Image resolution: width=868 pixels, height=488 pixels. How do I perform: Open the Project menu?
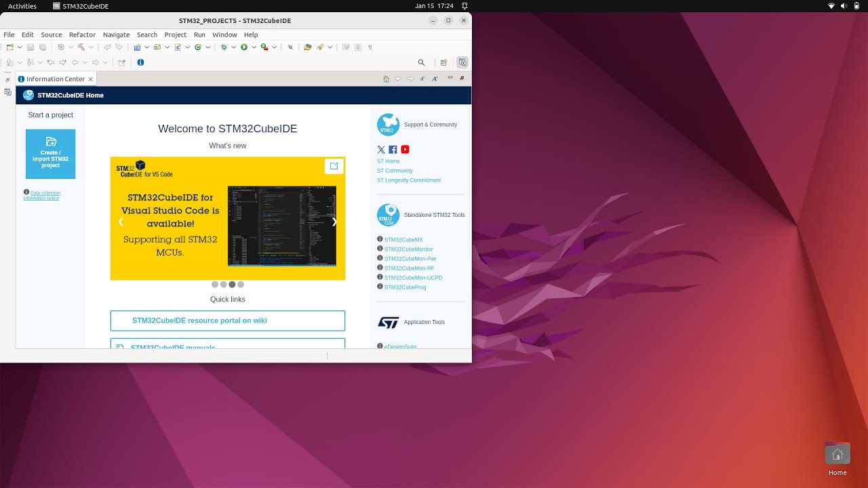[x=175, y=35]
